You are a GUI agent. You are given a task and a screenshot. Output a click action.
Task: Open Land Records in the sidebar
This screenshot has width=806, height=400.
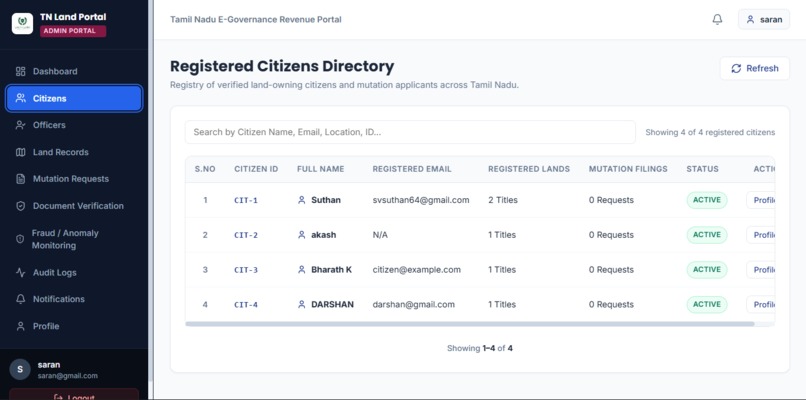(x=74, y=152)
